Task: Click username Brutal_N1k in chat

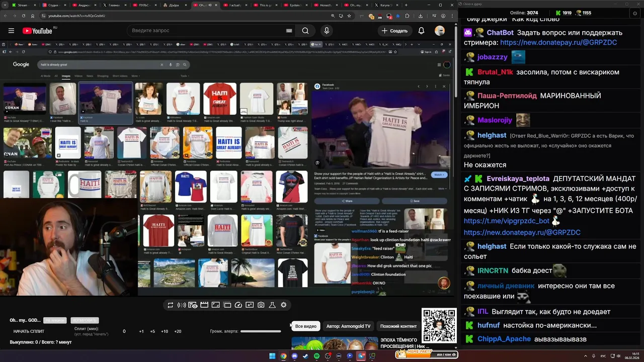Action: coord(495,72)
